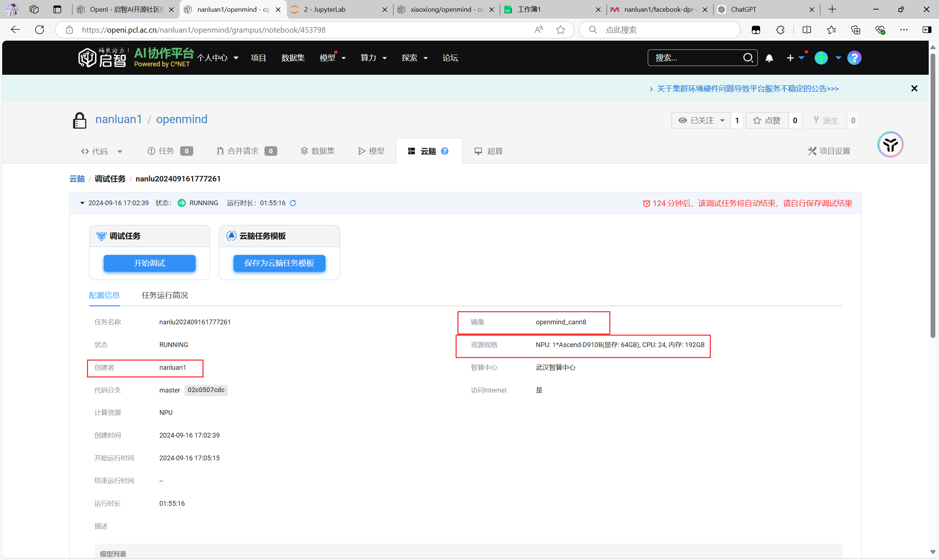The width and height of the screenshot is (939, 560).
Task: Open the floating assistant round icon
Action: [890, 144]
